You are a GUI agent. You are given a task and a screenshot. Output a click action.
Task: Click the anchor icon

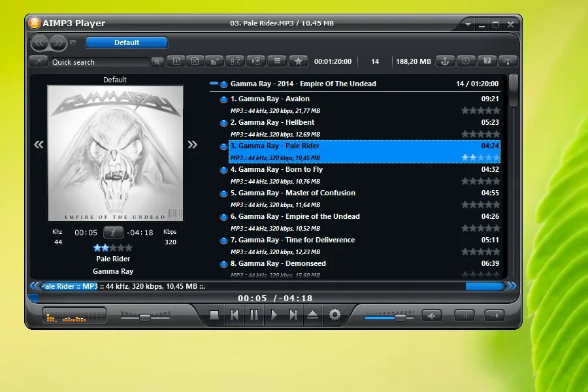[445, 61]
